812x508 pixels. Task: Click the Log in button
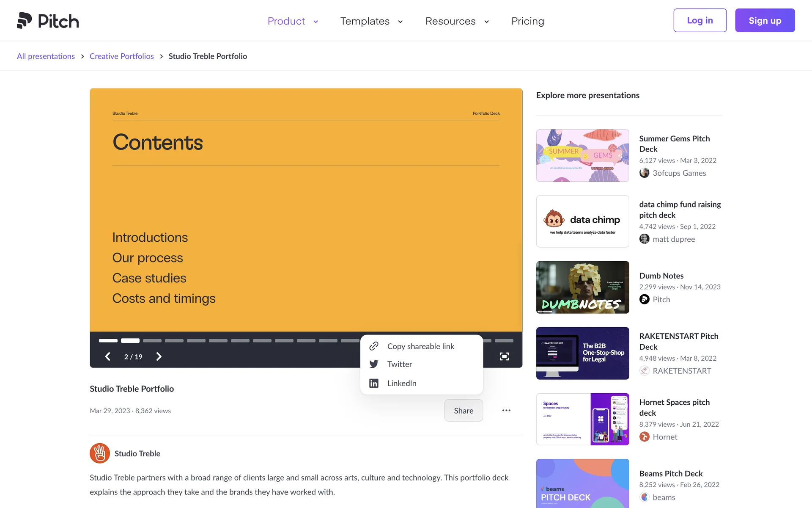point(700,20)
